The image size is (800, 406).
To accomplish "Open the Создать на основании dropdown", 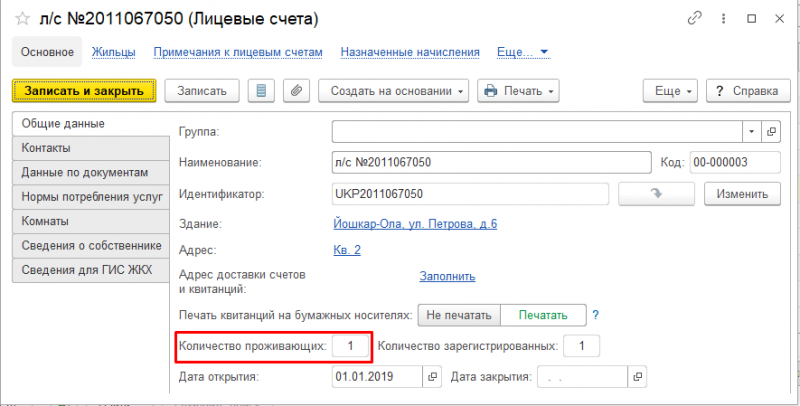I will [393, 91].
